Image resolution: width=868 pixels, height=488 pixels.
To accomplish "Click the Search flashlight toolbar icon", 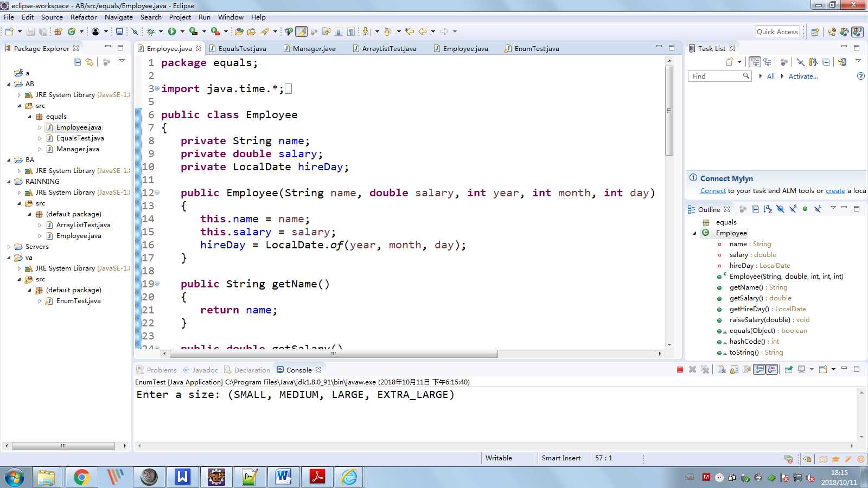I will pyautogui.click(x=265, y=31).
